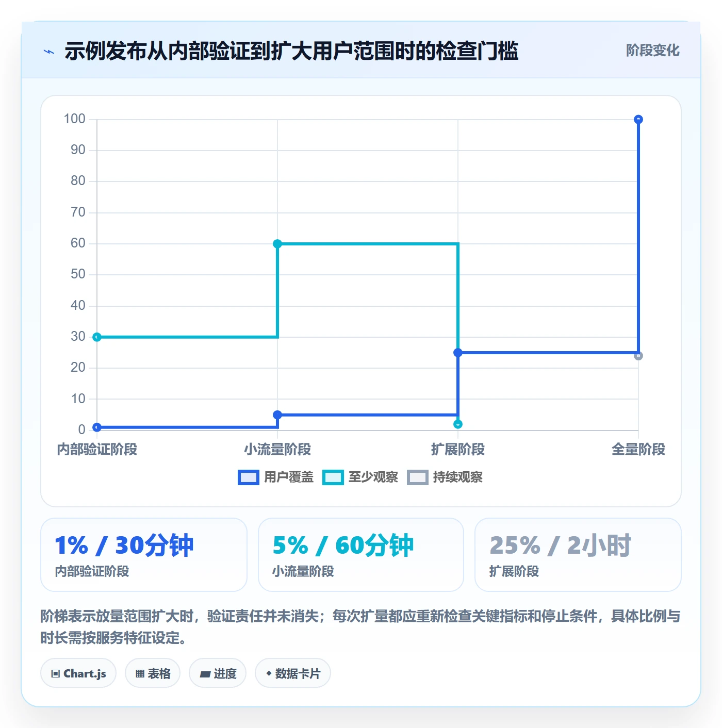Click the description paragraph starting 阶梯表示放量范围扩大时
Screen dimensions: 722x728
pyautogui.click(x=360, y=627)
